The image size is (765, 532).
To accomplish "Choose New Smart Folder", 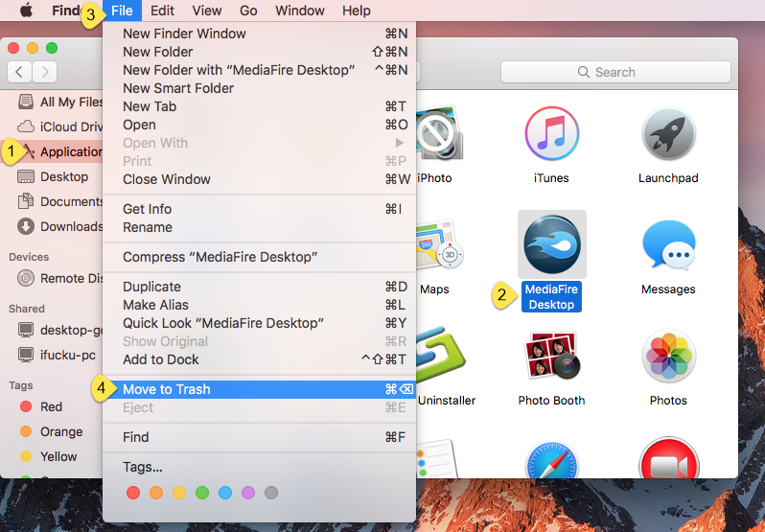I will tap(259, 88).
